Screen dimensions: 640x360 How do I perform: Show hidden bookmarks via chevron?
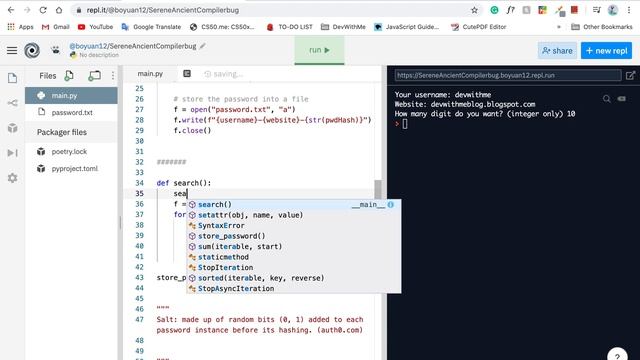pyautogui.click(x=559, y=27)
